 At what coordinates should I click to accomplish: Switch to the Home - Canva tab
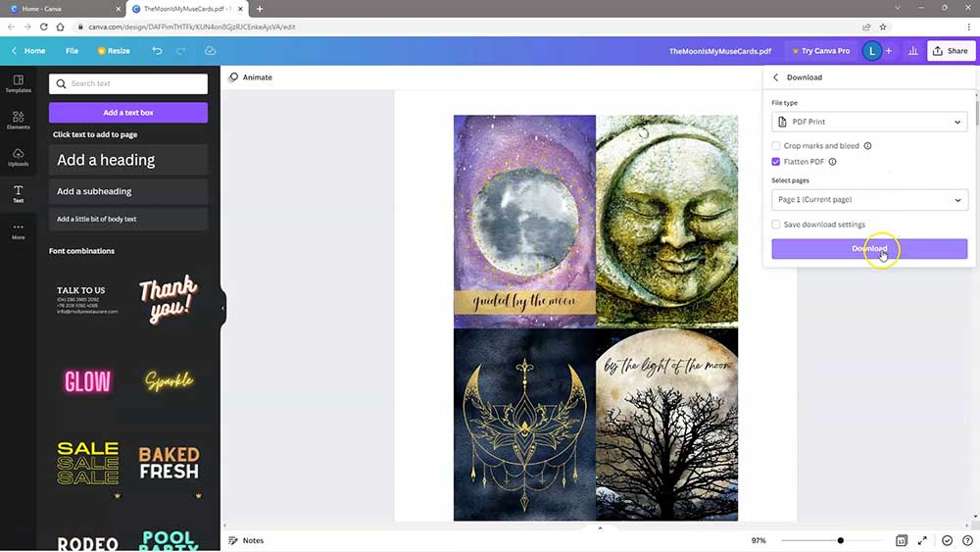[x=63, y=9]
